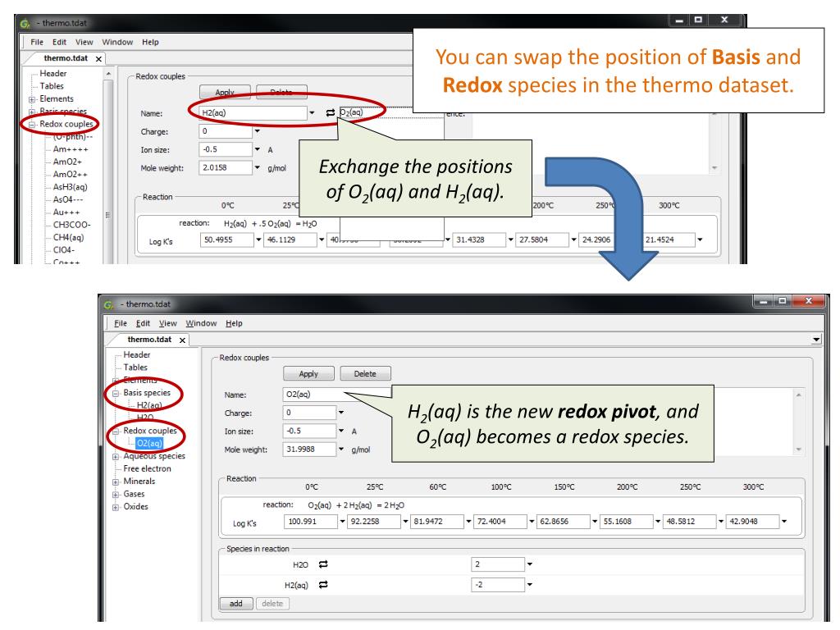This screenshot has height=630, width=840.
Task: Select Header in top window tree
Action: [x=53, y=73]
